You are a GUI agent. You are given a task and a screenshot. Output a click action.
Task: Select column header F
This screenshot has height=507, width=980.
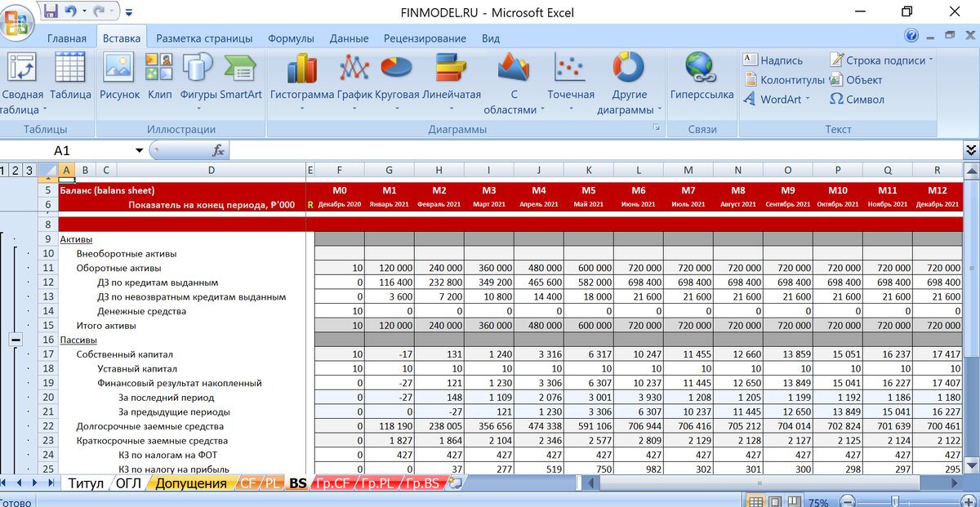point(339,170)
